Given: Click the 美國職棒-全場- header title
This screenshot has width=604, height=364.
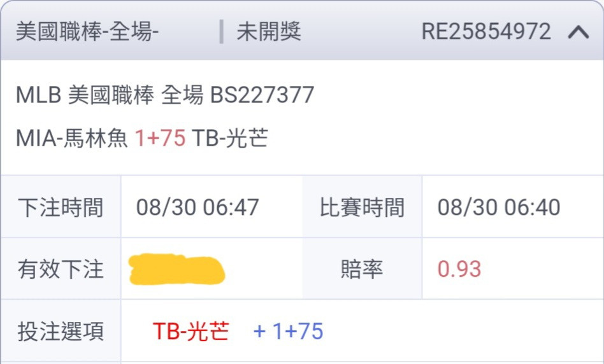Looking at the screenshot, I should 87,32.
